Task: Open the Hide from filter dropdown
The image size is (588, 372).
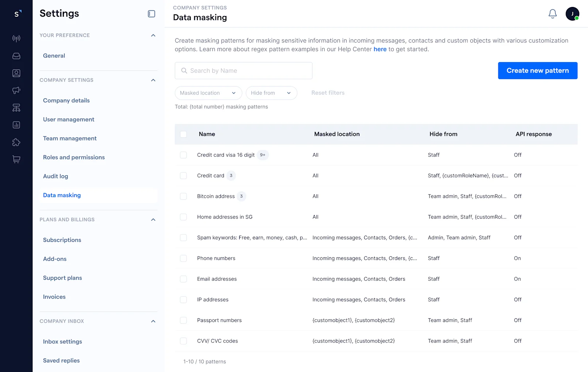Action: pyautogui.click(x=271, y=93)
